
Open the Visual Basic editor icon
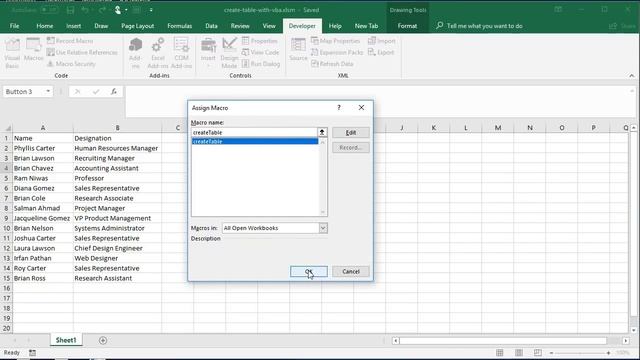[12, 53]
